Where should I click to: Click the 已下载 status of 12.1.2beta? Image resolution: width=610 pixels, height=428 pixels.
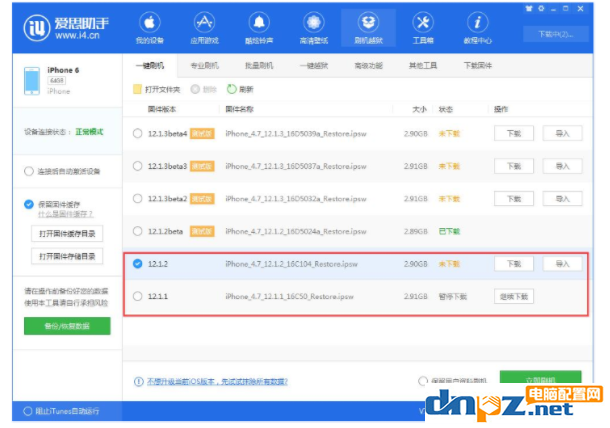coord(449,232)
